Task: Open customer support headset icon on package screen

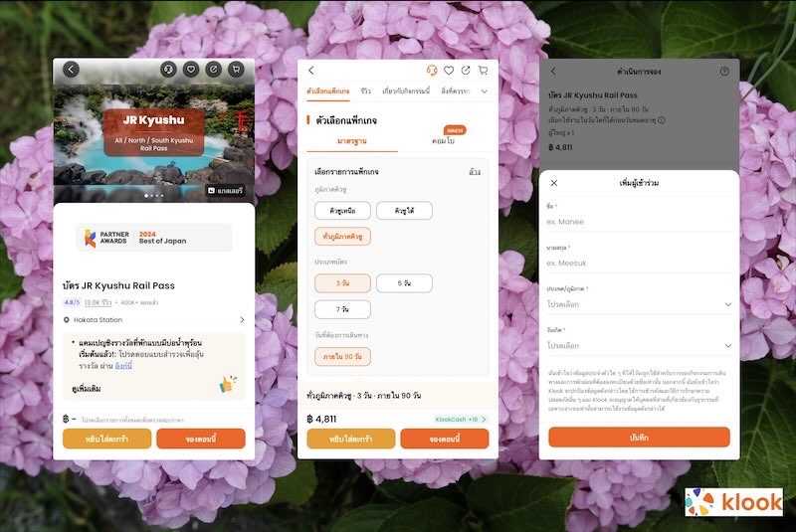Action: 432,71
